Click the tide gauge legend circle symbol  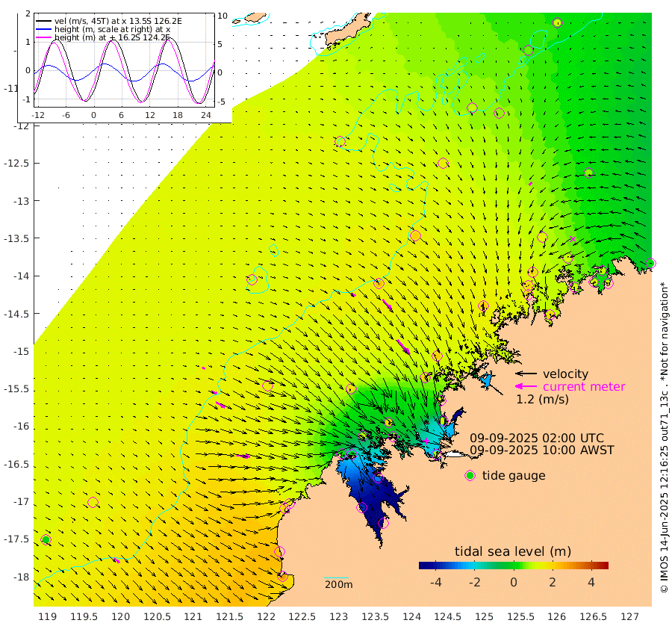click(x=470, y=476)
